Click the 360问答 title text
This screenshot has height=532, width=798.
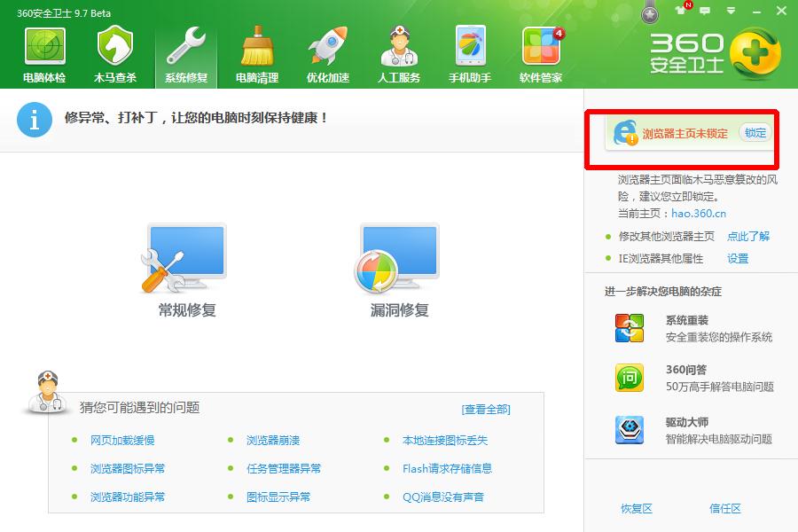coord(686,370)
